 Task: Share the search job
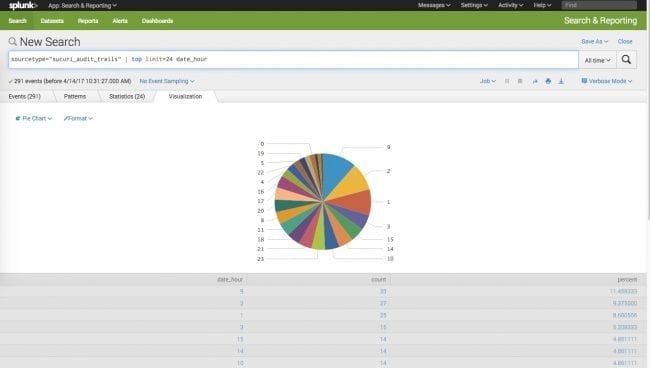pos(535,81)
